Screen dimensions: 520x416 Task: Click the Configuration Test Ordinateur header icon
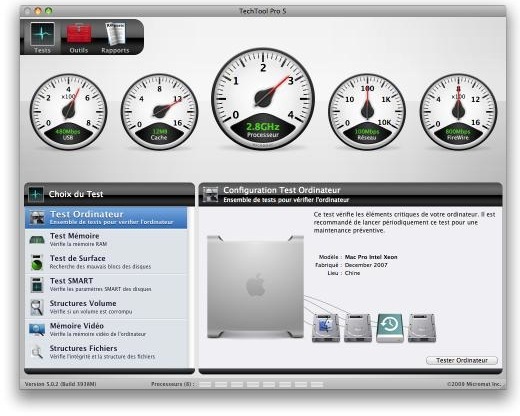[x=210, y=194]
